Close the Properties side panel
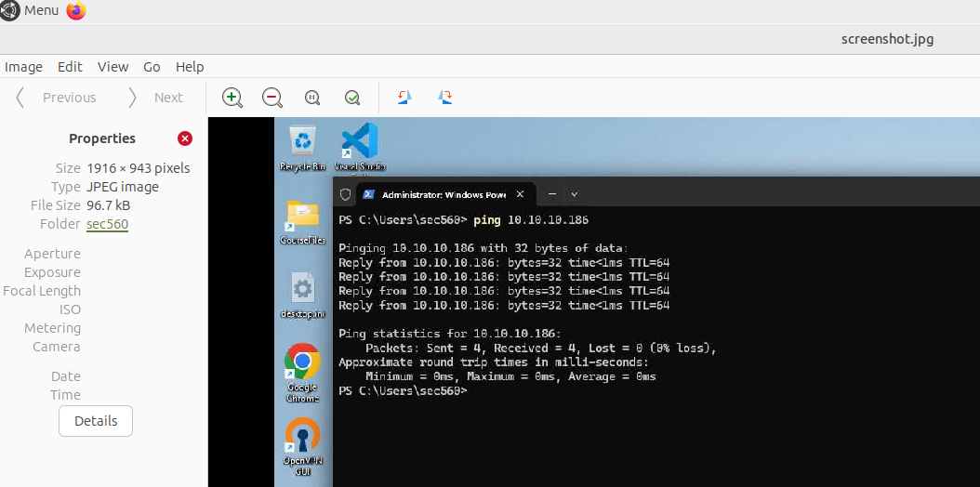The image size is (980, 487). click(185, 138)
